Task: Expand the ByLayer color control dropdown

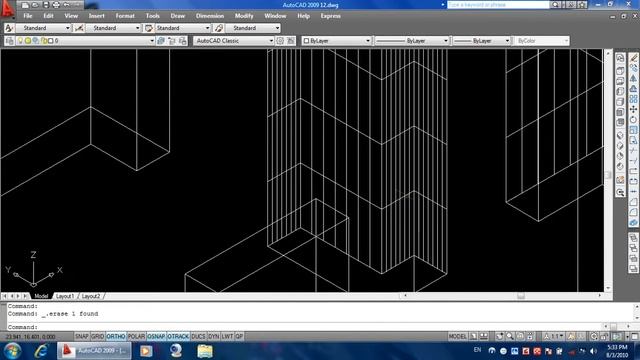Action: pos(367,41)
